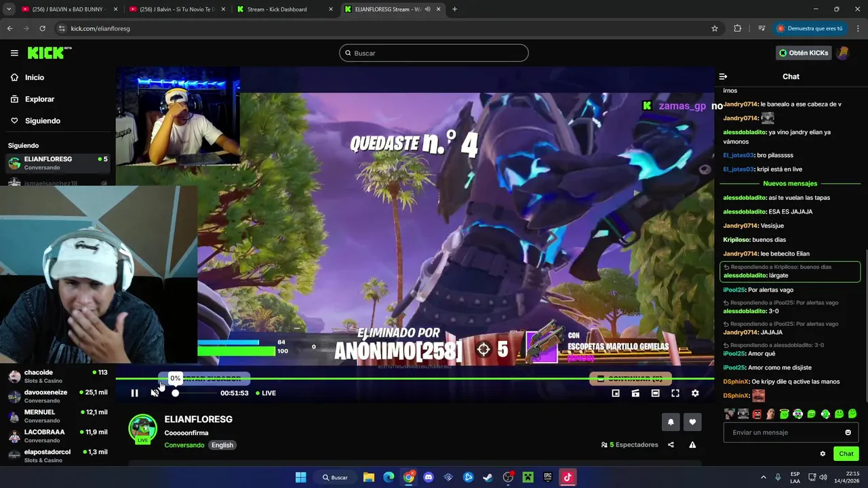Share the stream

(671, 445)
